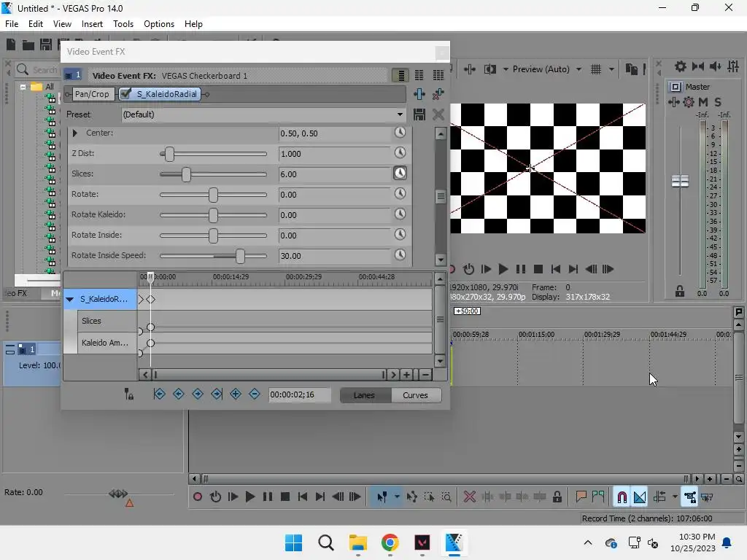747x560 pixels.
Task: Toggle animate clock for Rotate Inside
Action: click(400, 235)
